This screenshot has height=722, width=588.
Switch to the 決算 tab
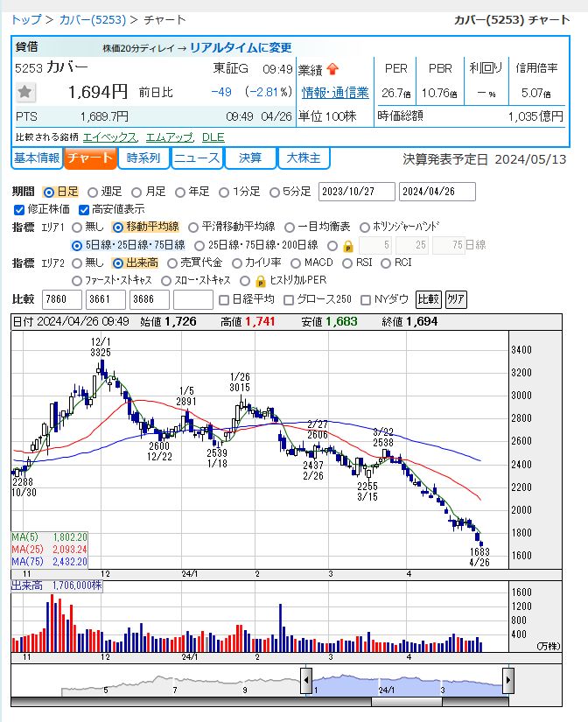coord(250,158)
